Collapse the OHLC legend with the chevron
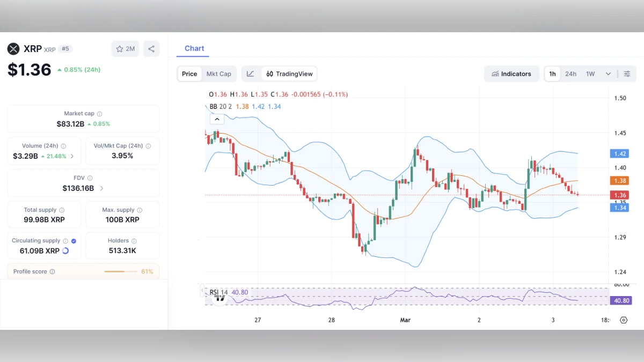This screenshot has height=362, width=644. 217,119
